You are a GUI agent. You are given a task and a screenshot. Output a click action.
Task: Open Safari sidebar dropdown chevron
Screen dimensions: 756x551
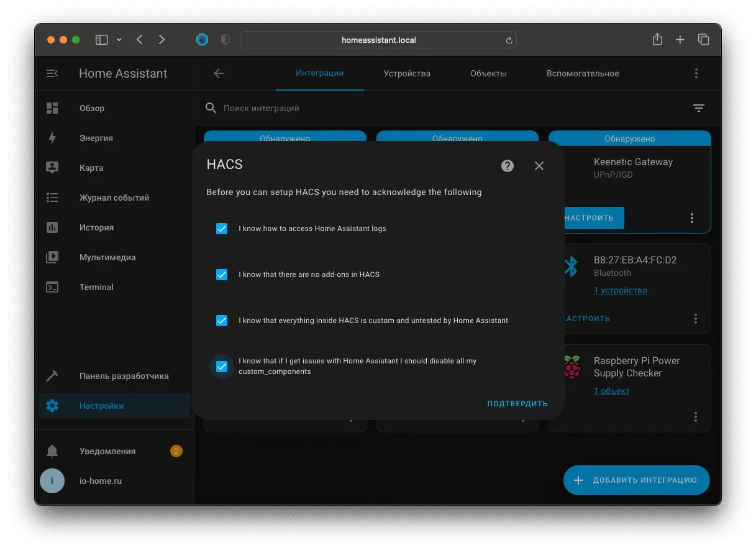pos(119,40)
